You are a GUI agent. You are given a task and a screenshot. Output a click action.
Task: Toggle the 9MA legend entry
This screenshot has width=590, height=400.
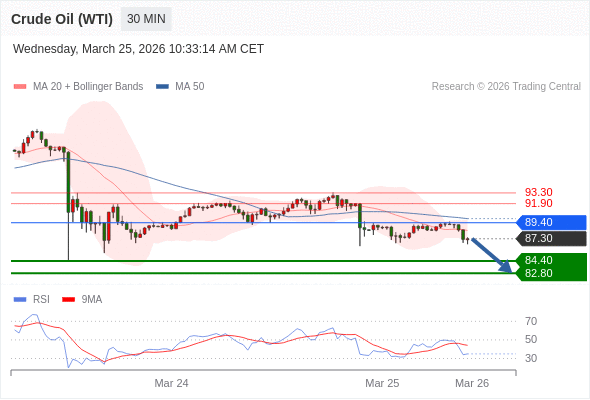pyautogui.click(x=82, y=300)
